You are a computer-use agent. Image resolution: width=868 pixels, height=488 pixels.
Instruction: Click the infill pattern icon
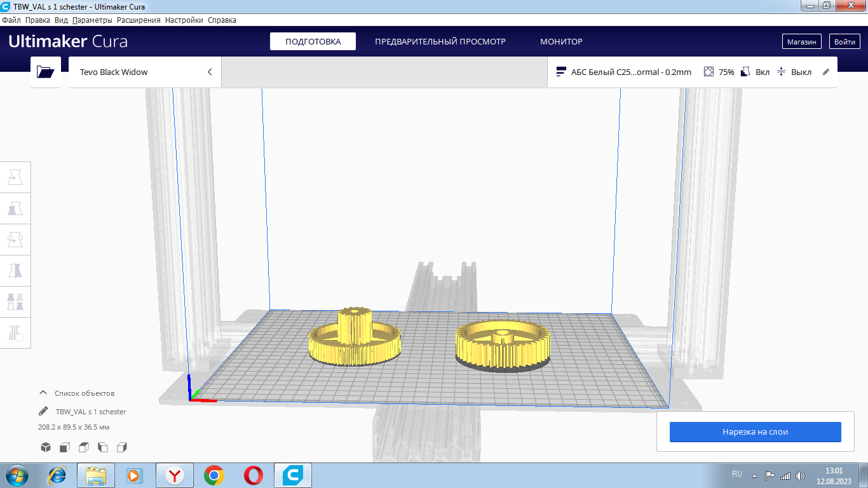click(709, 72)
